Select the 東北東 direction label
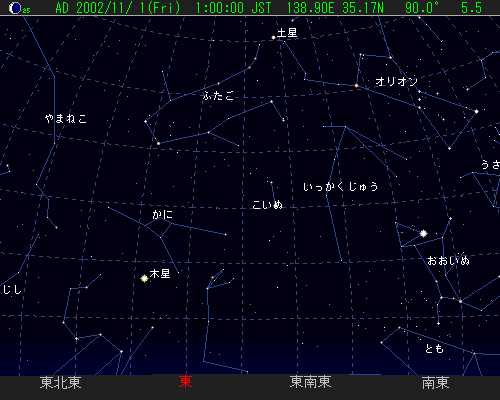The image size is (500, 400). (61, 383)
